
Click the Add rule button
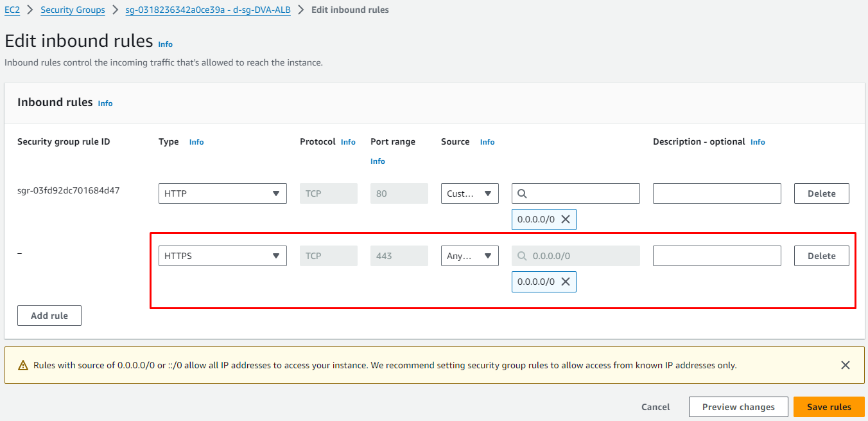[x=49, y=316]
